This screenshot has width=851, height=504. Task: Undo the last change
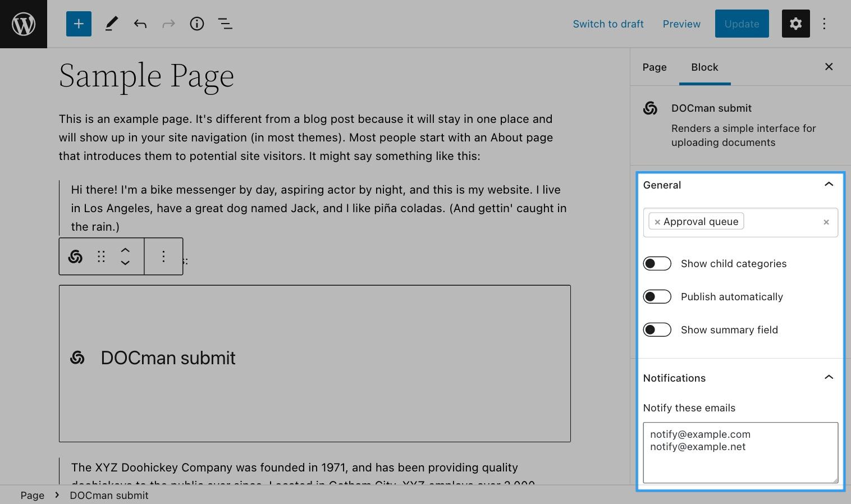coord(140,24)
